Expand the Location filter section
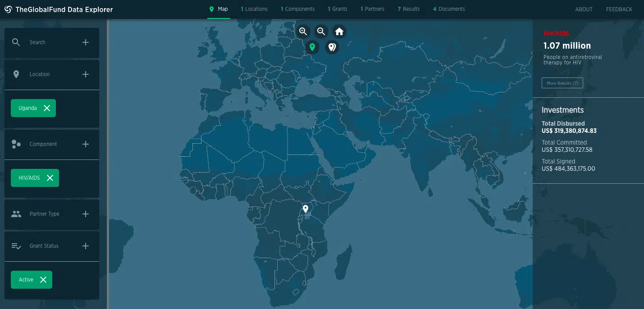Image resolution: width=644 pixels, height=309 pixels. pos(86,74)
